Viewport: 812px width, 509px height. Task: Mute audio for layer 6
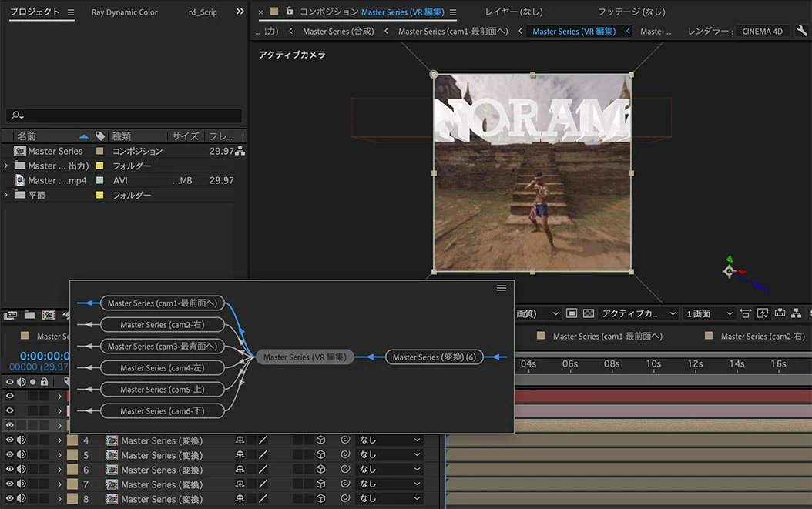(x=22, y=469)
